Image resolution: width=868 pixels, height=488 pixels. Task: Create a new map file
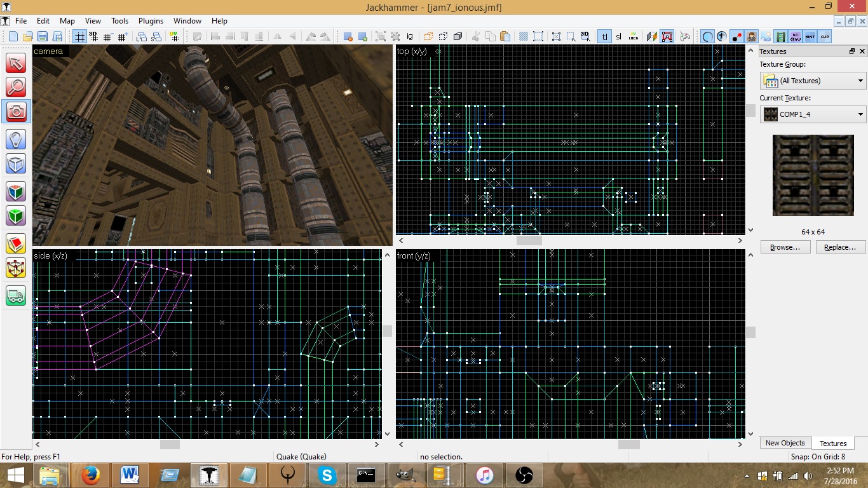13,36
